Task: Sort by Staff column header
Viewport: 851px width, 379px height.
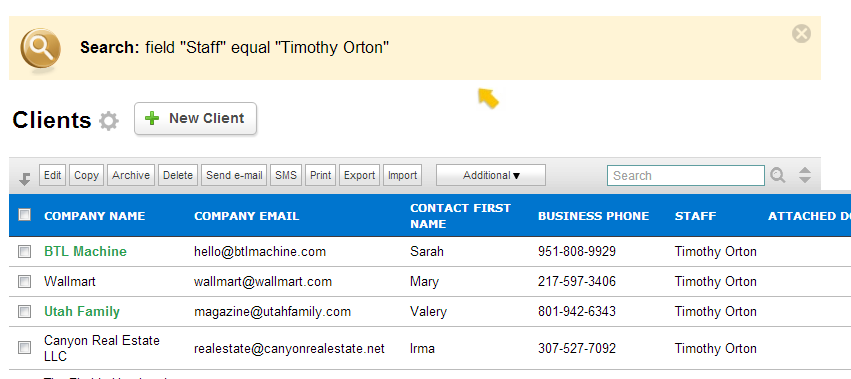Action: (x=695, y=216)
